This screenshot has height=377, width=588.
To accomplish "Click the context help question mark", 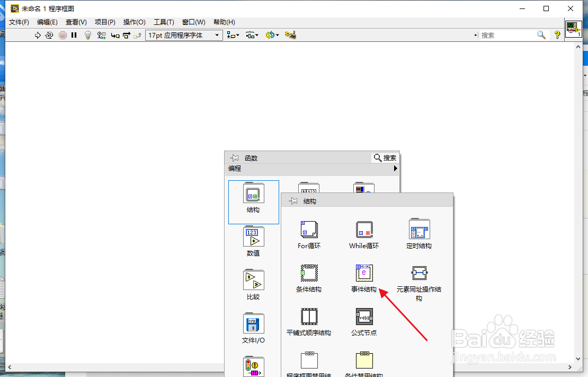I will tap(557, 36).
